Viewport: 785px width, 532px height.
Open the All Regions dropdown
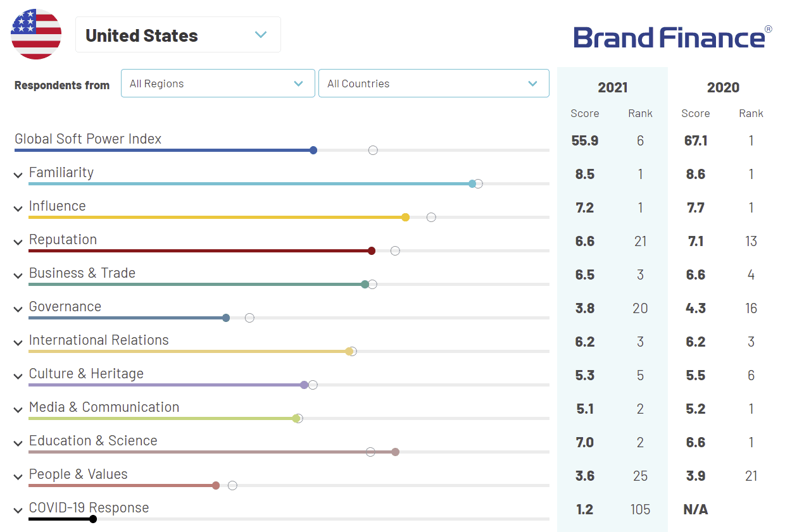(x=217, y=84)
